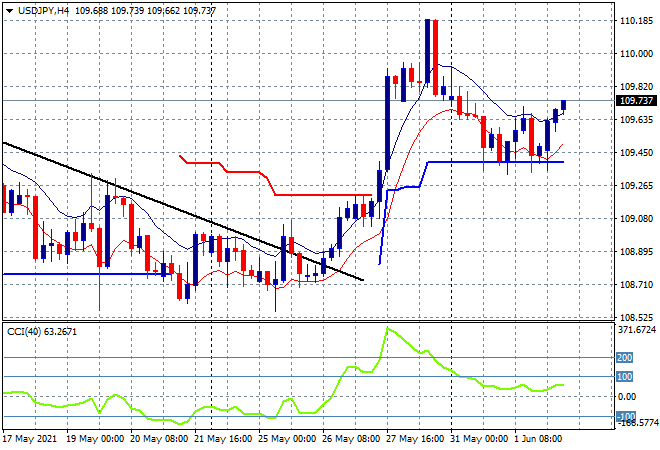
Task: Click the dropdown triangle beside USDJPY,H4
Action: 10,11
